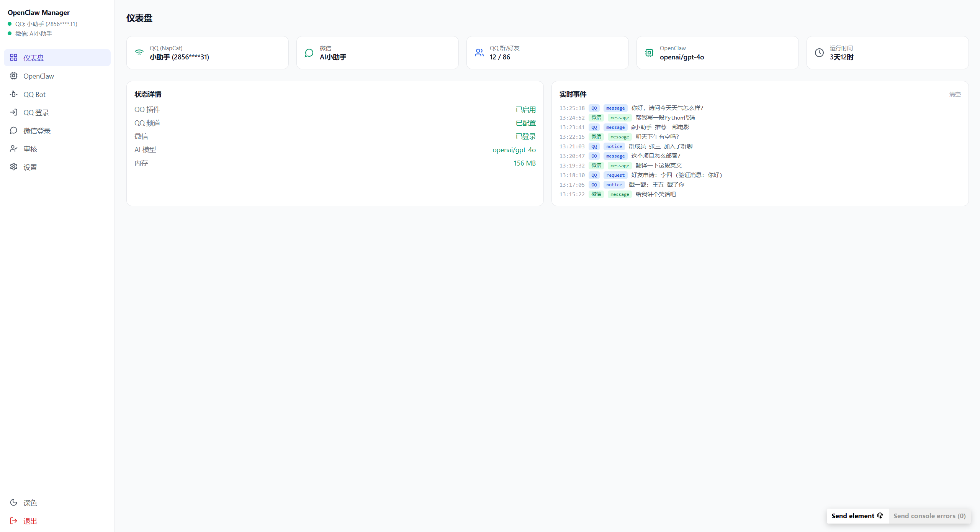Click event 这个项目怎么部署？
The width and height of the screenshot is (980, 532).
point(656,156)
